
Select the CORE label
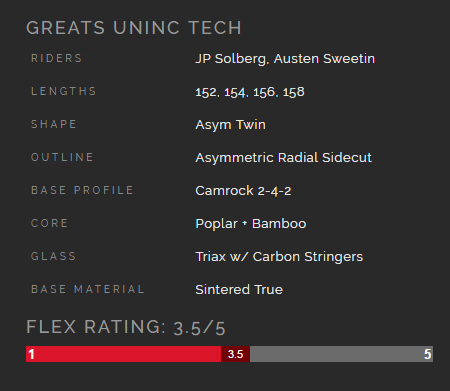49,223
